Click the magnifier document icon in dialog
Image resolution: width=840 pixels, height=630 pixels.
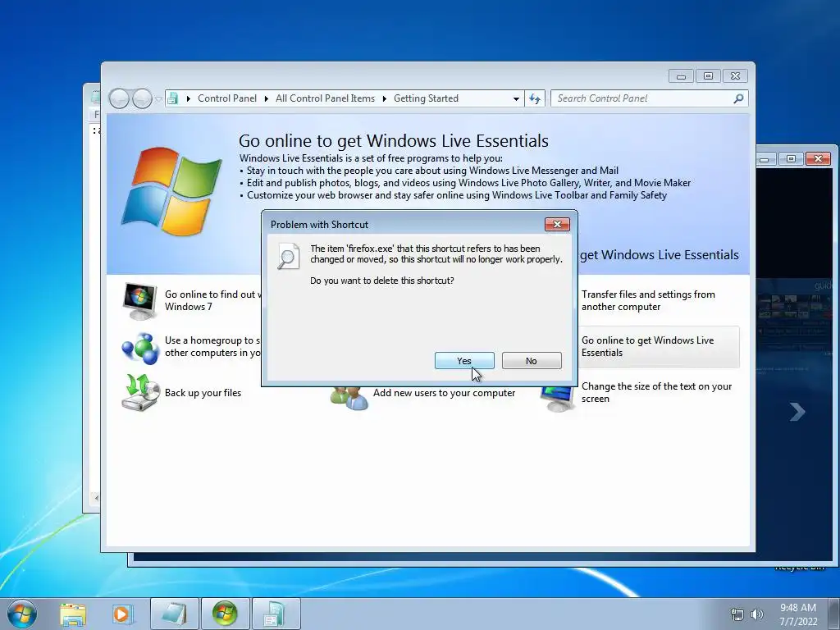pos(288,257)
